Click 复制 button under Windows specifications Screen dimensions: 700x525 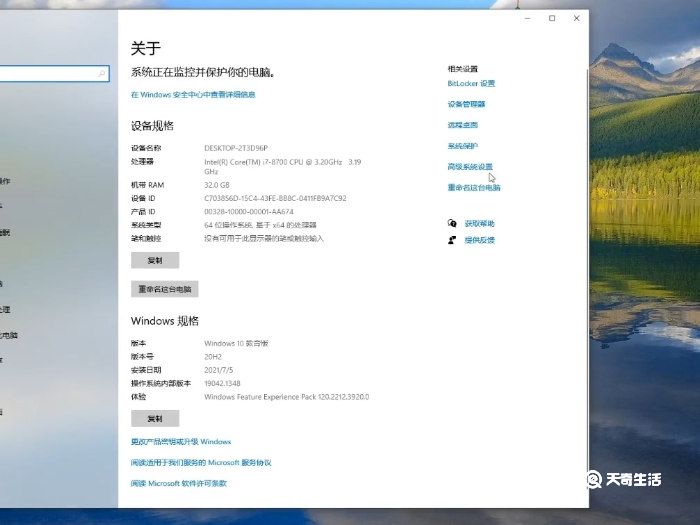155,418
